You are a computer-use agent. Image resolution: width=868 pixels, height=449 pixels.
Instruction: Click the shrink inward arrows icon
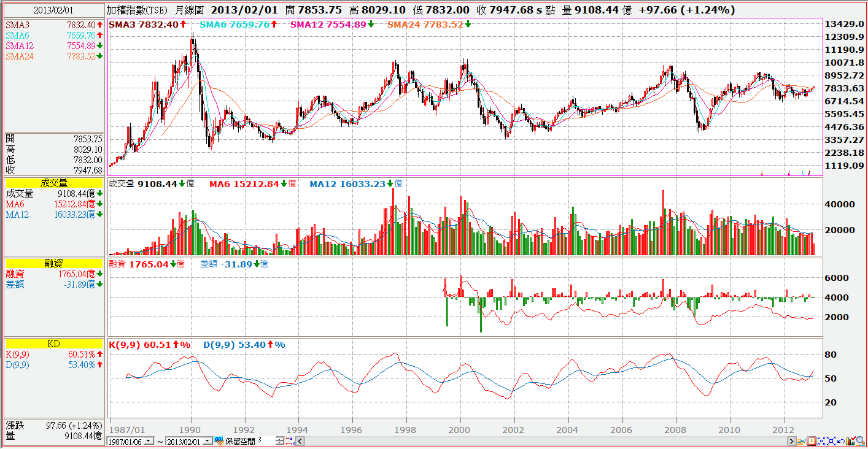point(821,441)
